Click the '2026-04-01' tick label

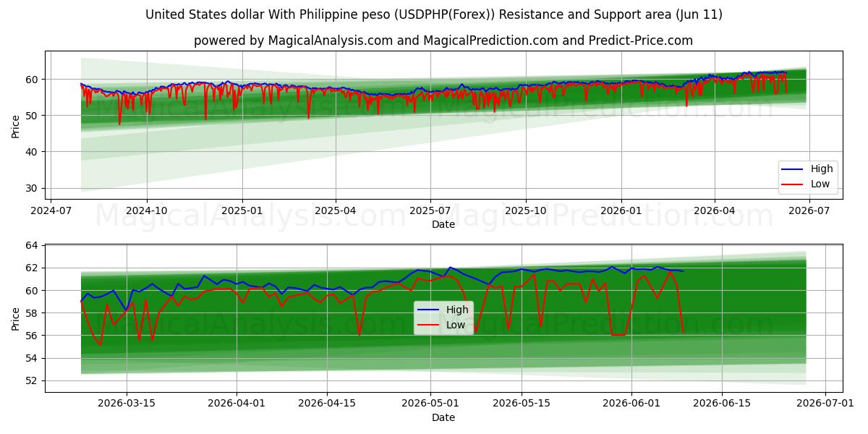tap(237, 403)
